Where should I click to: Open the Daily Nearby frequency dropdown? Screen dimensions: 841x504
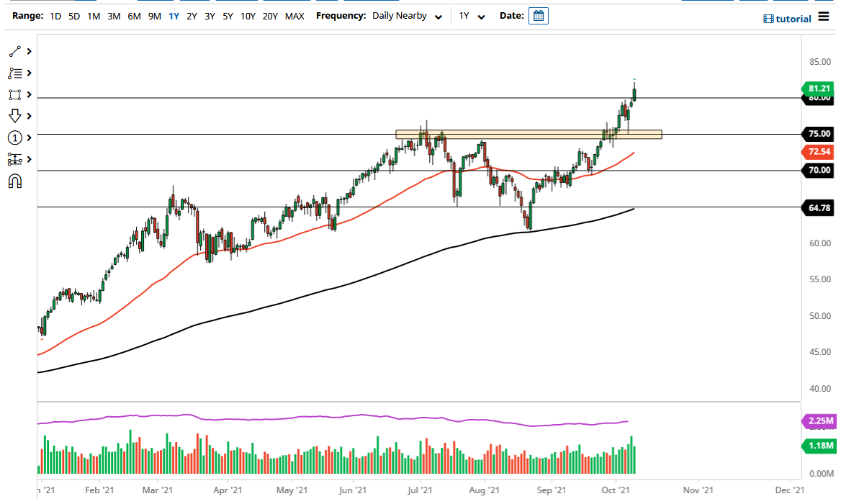tap(408, 16)
